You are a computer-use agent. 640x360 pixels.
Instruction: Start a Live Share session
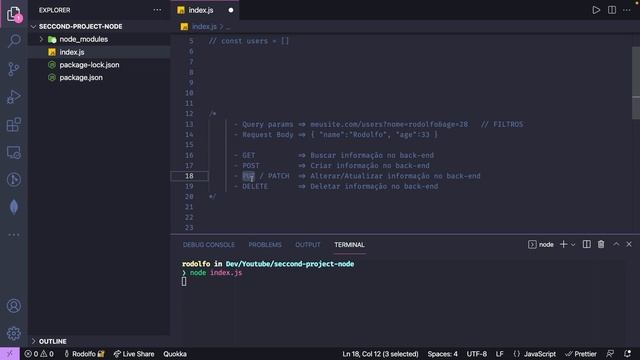coord(134,353)
